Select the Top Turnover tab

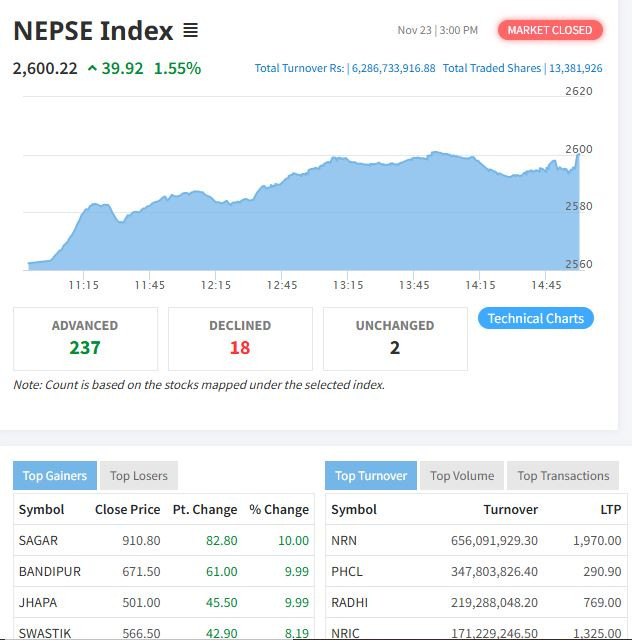coord(370,476)
